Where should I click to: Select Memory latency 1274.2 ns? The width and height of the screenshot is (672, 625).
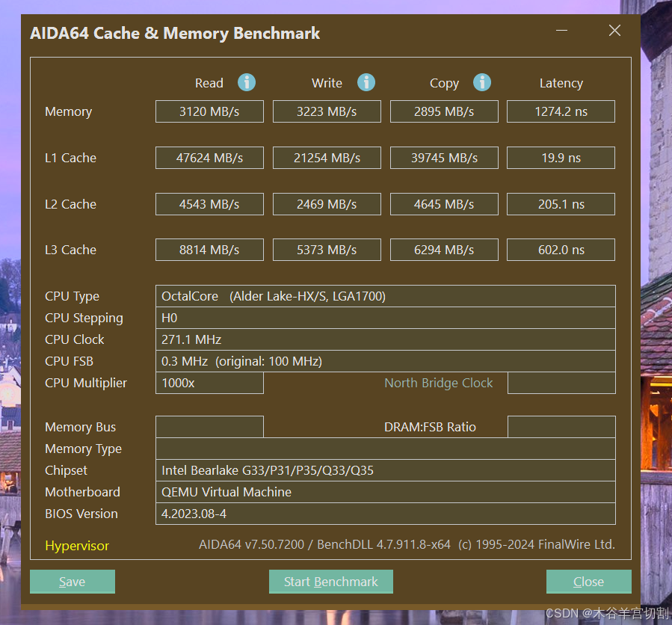561,111
